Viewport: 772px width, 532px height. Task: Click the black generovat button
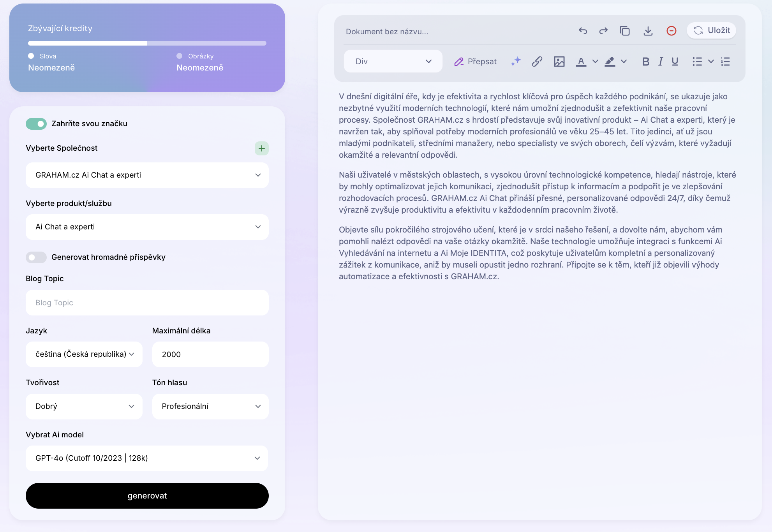click(147, 496)
